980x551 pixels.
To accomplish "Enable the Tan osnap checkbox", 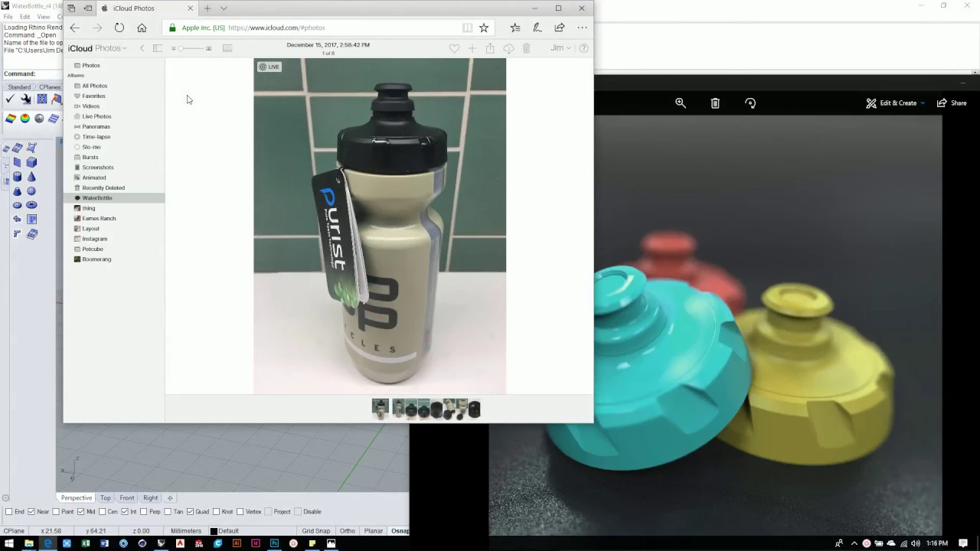I will coord(168,511).
